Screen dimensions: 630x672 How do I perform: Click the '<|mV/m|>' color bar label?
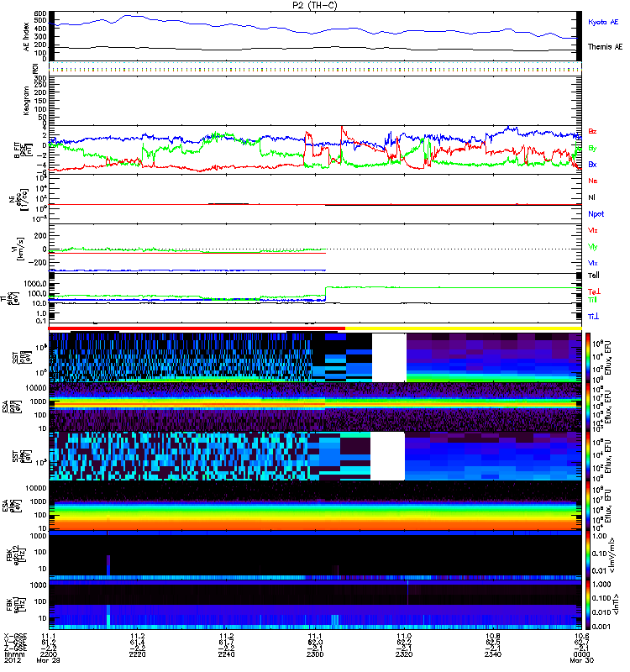(x=613, y=554)
